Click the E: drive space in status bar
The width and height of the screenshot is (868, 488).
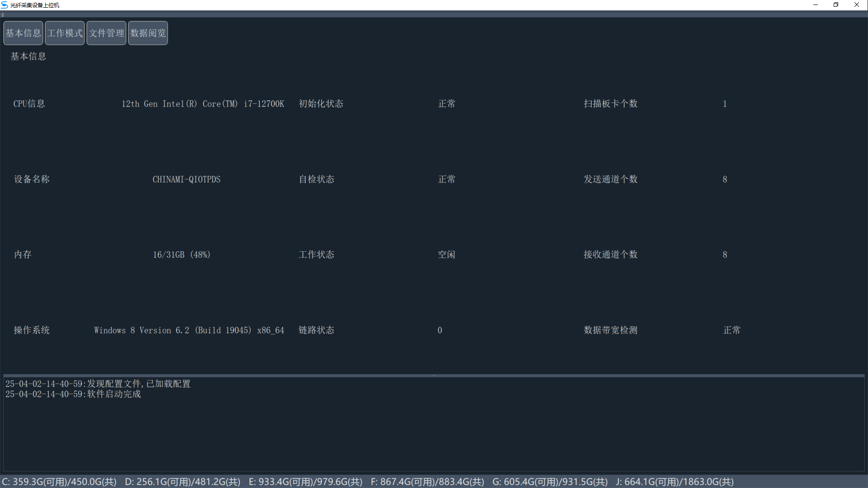(306, 482)
